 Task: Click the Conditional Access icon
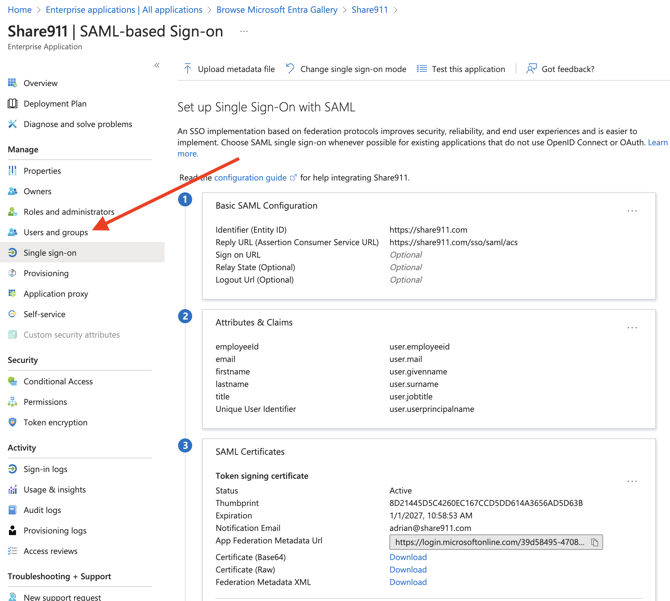(x=12, y=381)
